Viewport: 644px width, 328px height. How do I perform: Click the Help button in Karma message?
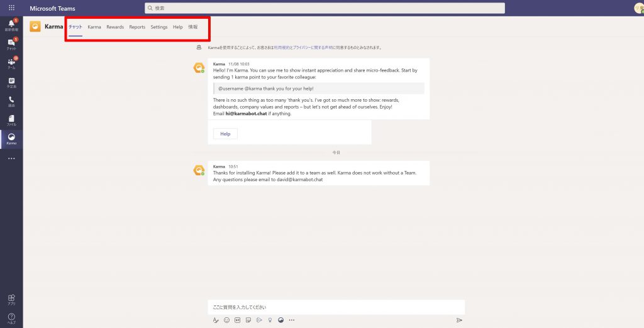click(225, 134)
